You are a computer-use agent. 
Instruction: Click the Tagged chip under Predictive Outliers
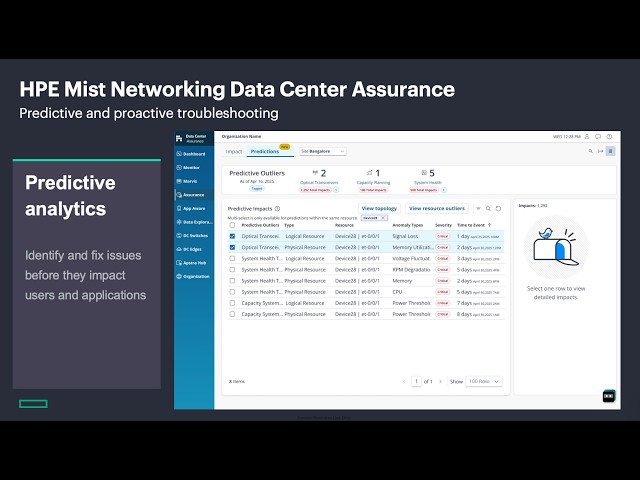click(257, 189)
